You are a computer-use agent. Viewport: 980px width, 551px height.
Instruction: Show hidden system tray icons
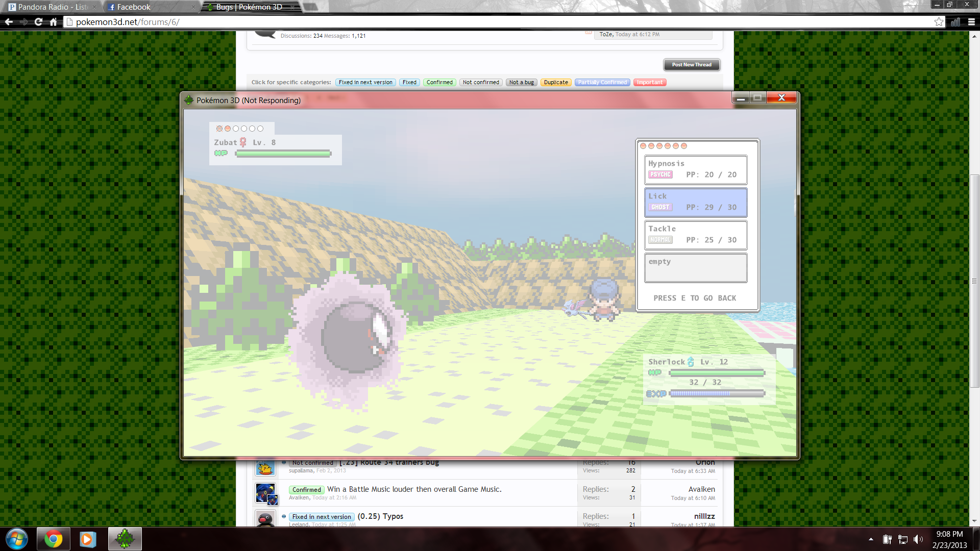click(871, 539)
